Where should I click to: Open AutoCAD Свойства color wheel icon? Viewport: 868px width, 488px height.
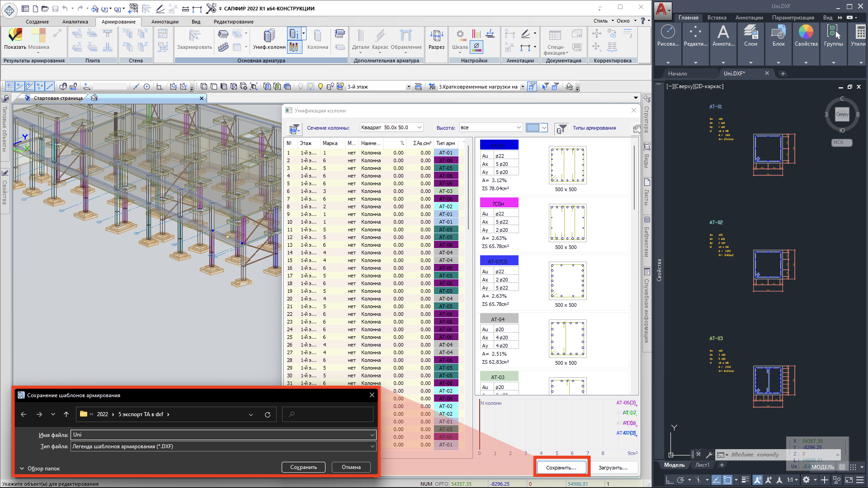(806, 36)
